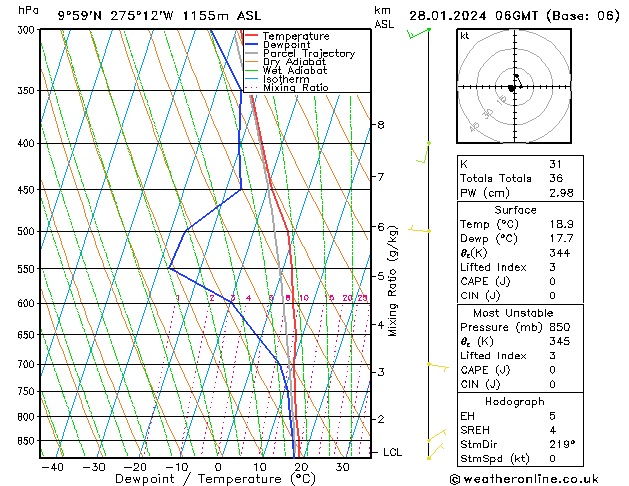Click the weatheronline.co.uk copyright text
The image size is (629, 486).
coord(524,479)
